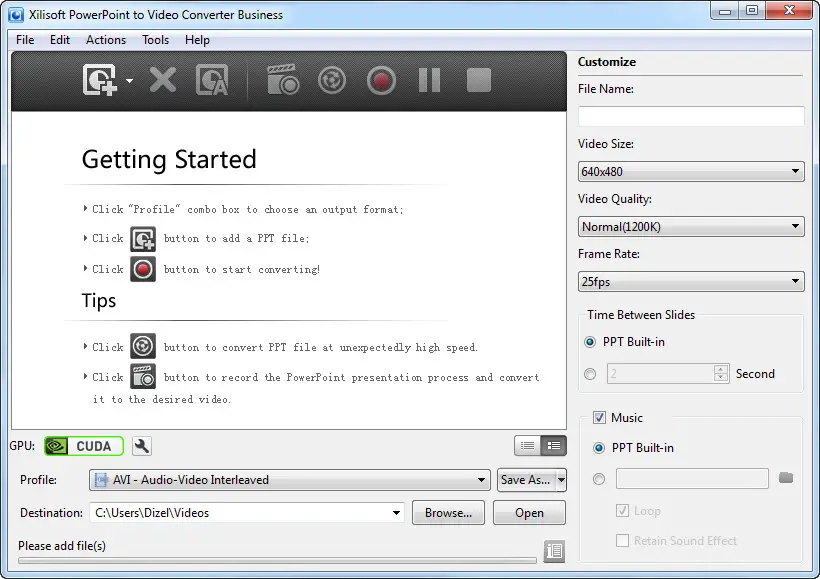The image size is (820, 579).
Task: Click the record presentation clapperboard icon
Action: point(283,80)
